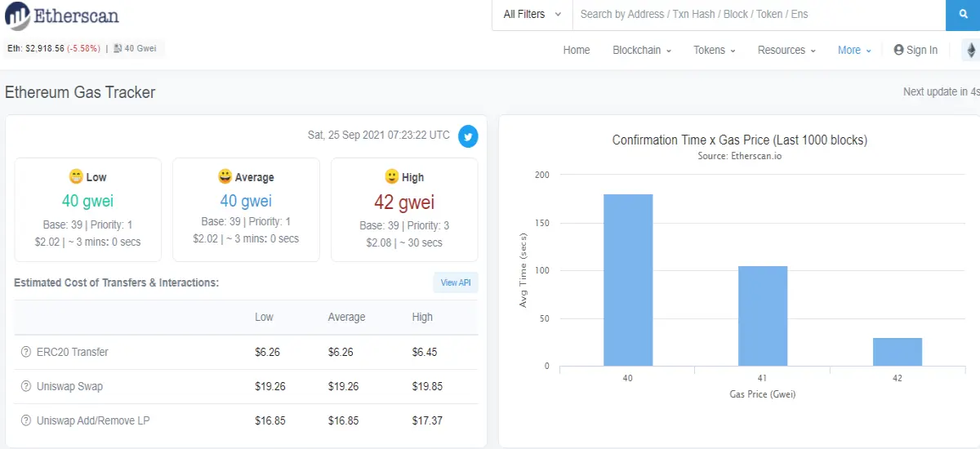Click the Uniswap Swap help icon
Image resolution: width=980 pixels, height=449 pixels.
click(26, 386)
